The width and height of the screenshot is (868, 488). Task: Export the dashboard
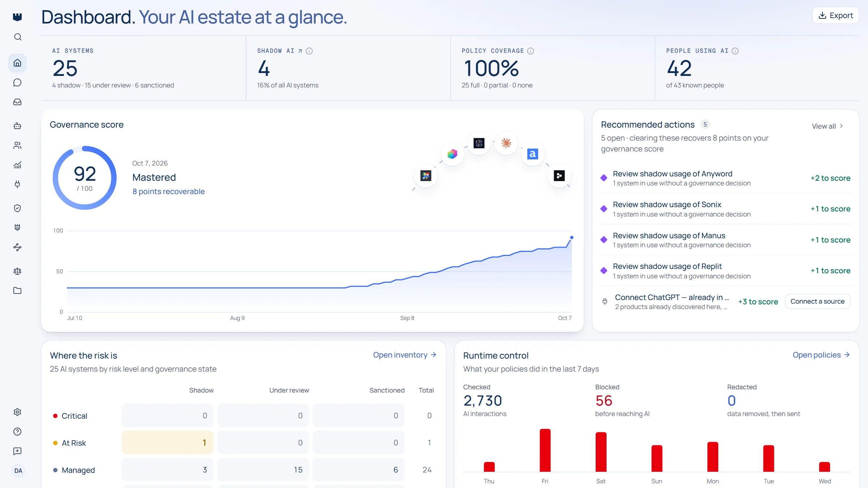tap(835, 16)
